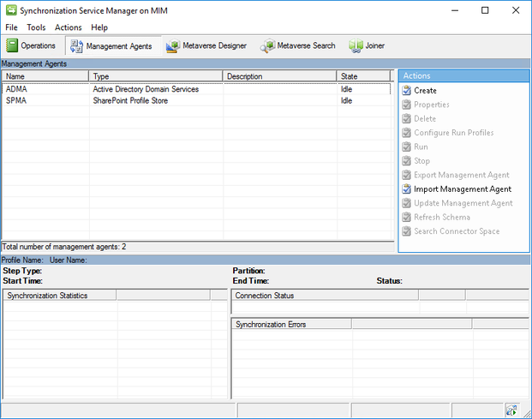This screenshot has width=532, height=419.
Task: Select the Management Agents view label
Action: [119, 46]
